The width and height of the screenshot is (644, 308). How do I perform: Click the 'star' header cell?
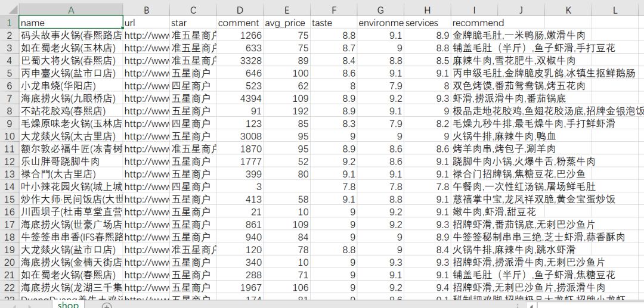[x=193, y=23]
